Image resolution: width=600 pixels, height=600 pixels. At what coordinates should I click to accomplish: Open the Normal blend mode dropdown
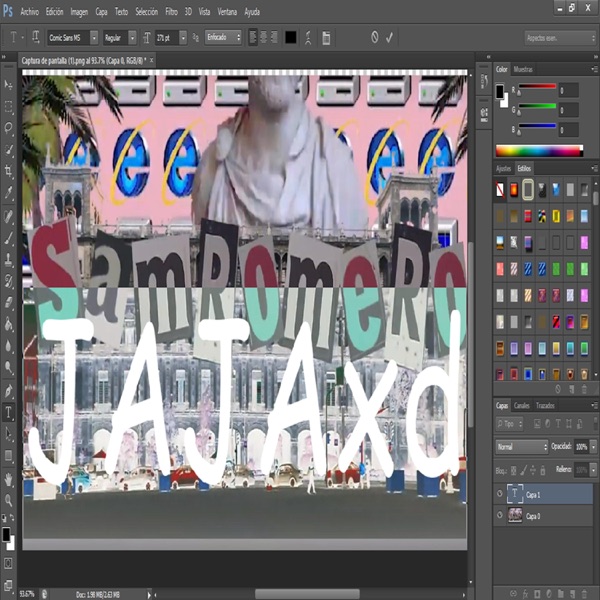click(x=522, y=447)
